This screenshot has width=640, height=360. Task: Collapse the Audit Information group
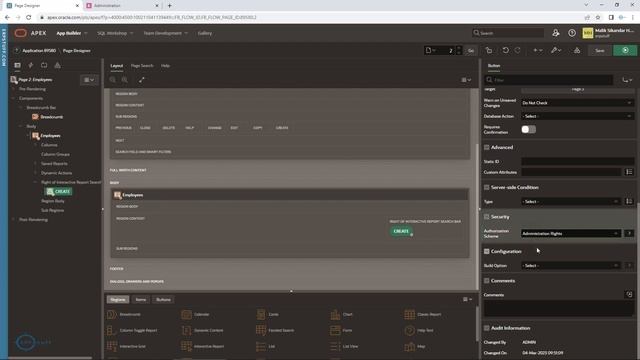coord(487,328)
